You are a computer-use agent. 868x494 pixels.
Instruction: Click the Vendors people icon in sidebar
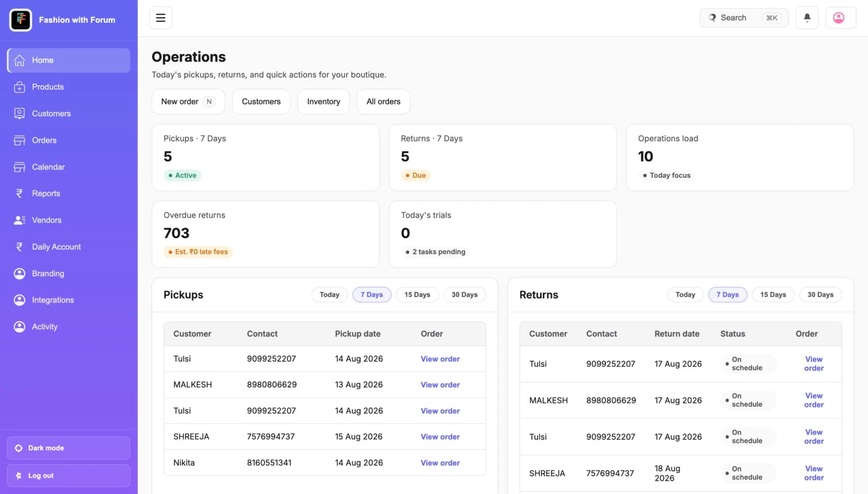[20, 220]
